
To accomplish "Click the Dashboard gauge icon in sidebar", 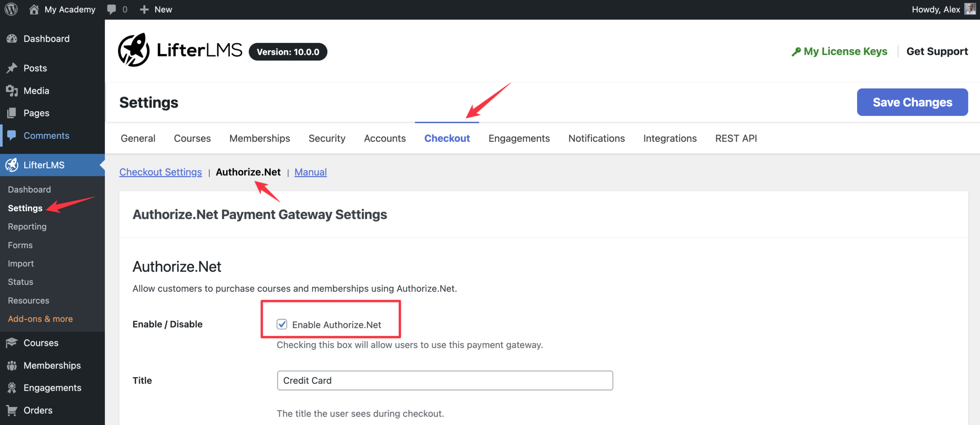I will point(12,39).
